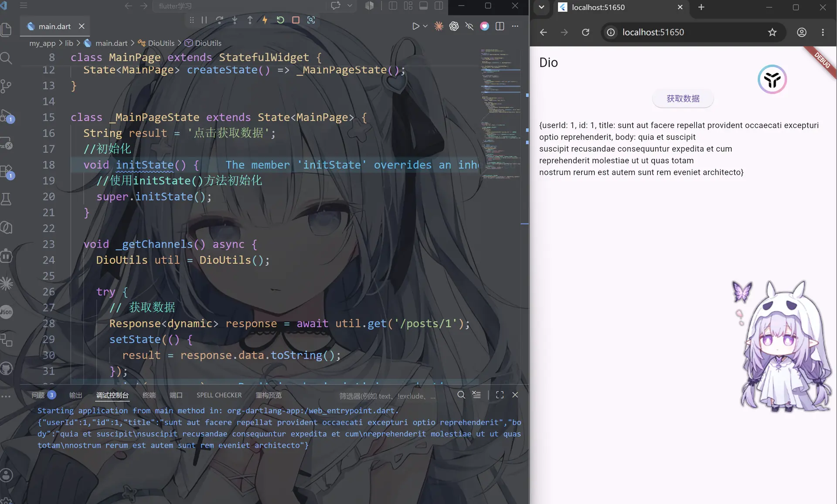Open the Chrome profile menu
This screenshot has width=837, height=504.
(x=801, y=32)
